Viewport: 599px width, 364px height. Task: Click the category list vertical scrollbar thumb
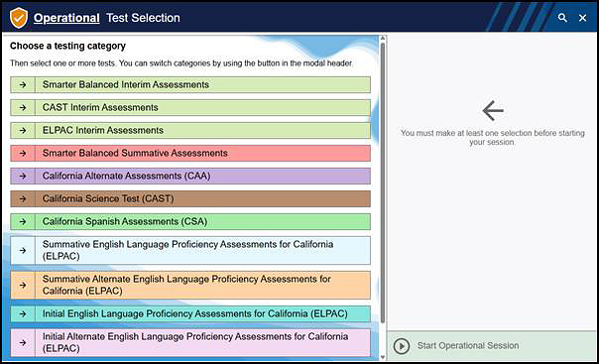(383, 182)
